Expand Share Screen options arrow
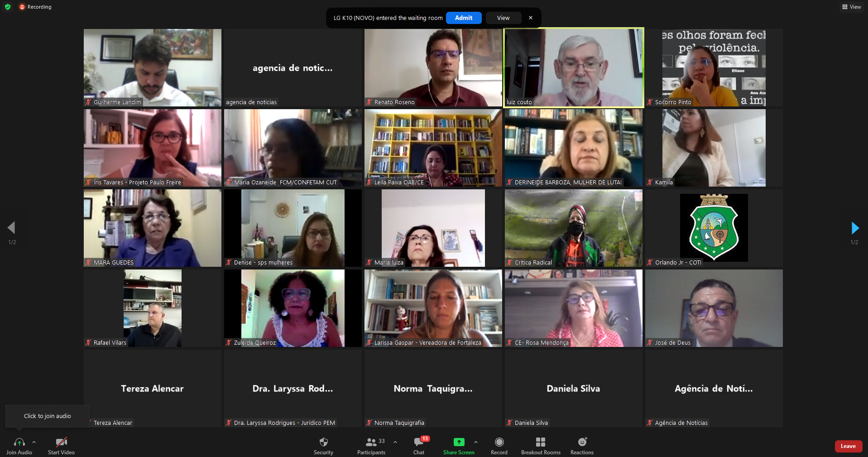Screen dimensions: 868x457 click(475, 442)
